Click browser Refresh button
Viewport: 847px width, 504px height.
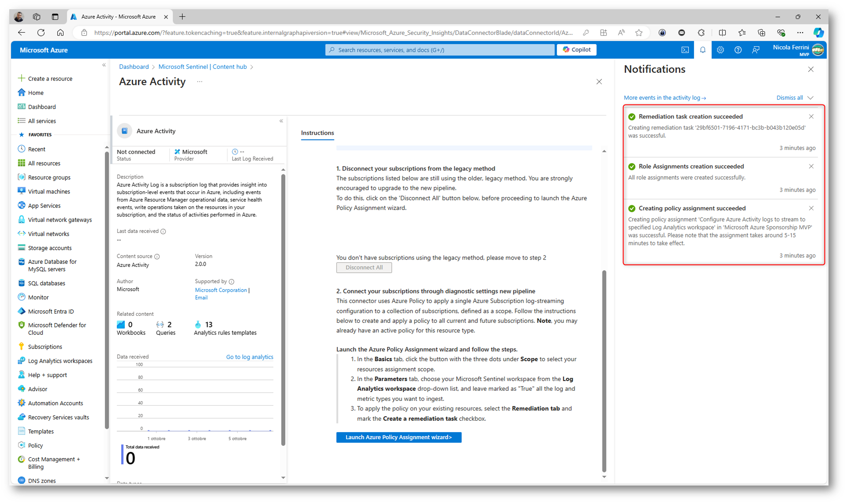tap(41, 33)
